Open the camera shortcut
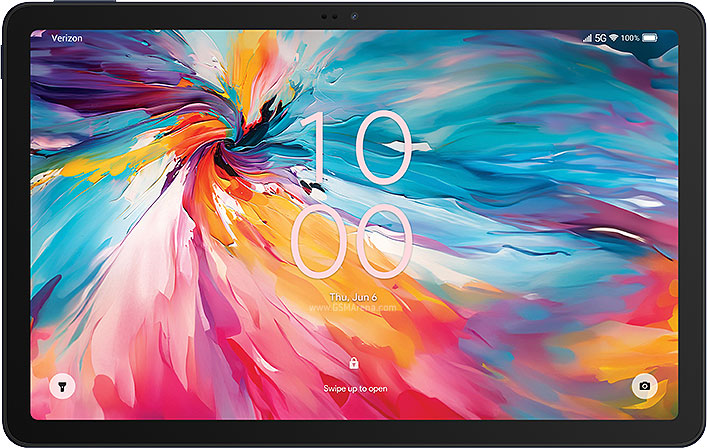Screen dimensions: 707x448 click(645, 386)
